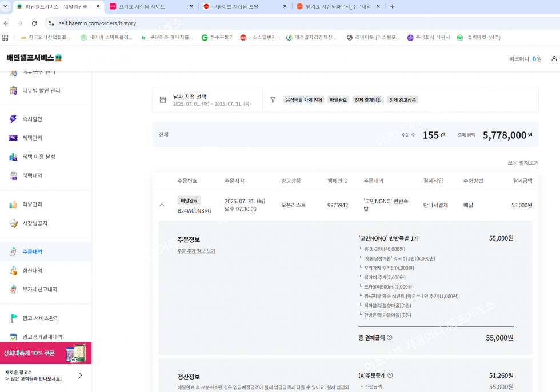Click the 즉시할인 lightning icon in sidebar
560x392 pixels.
tap(13, 119)
